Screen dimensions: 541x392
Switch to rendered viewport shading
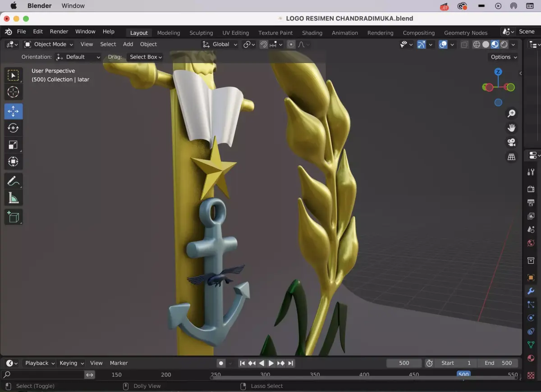point(504,44)
